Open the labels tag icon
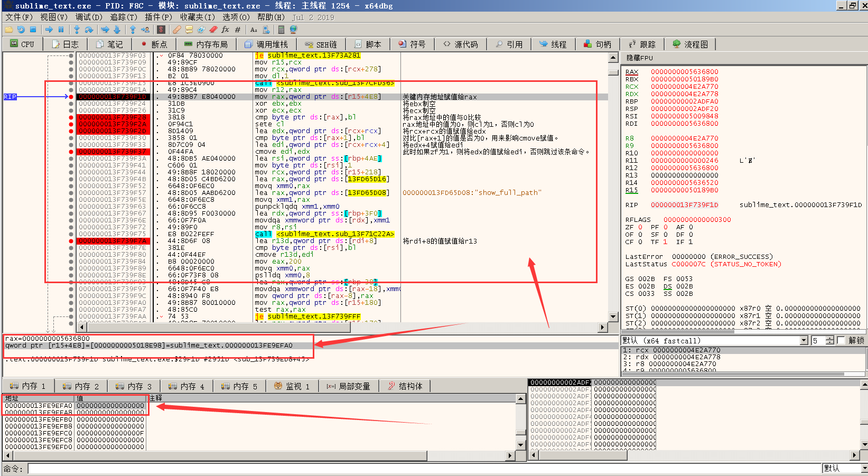The height and width of the screenshot is (476, 868). point(201,30)
